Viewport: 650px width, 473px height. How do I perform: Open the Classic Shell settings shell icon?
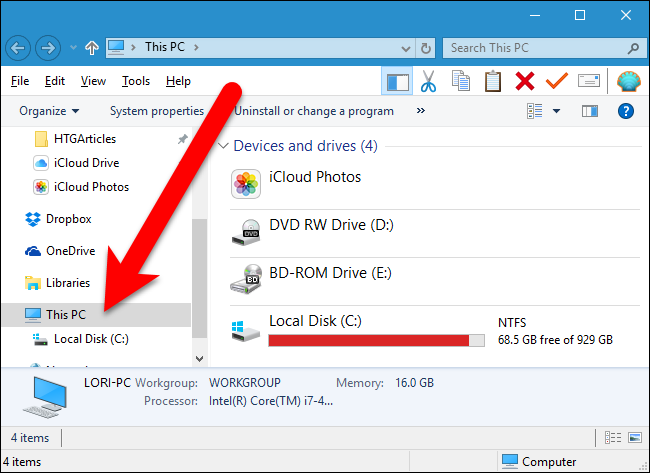pos(629,81)
